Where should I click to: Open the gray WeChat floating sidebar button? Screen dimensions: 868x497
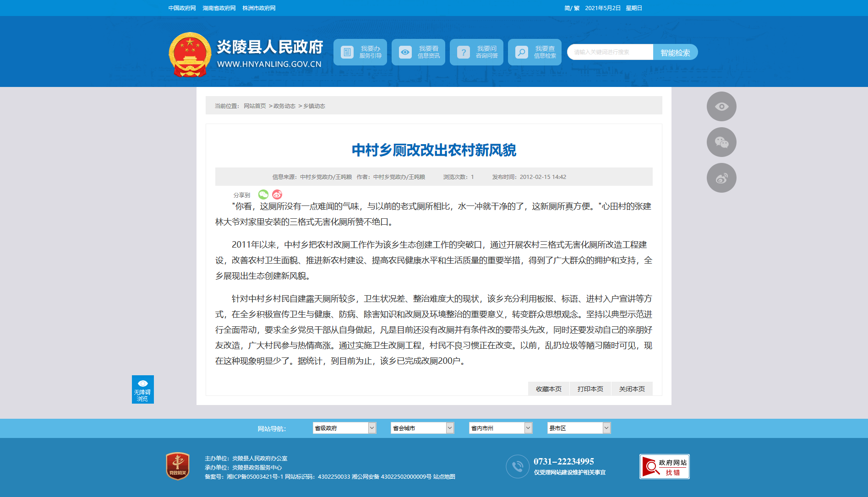[721, 142]
